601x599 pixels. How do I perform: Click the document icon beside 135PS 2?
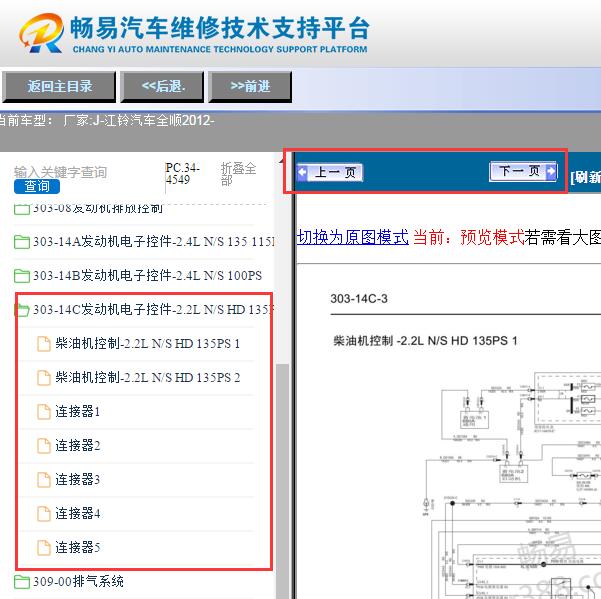pyautogui.click(x=44, y=378)
